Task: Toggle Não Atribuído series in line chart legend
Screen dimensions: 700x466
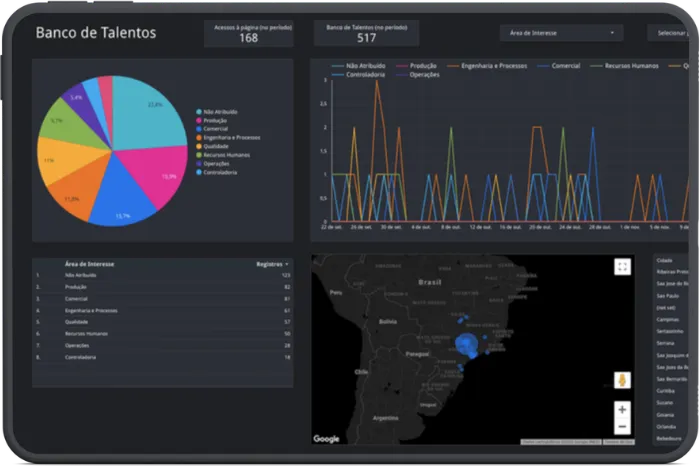Action: [x=359, y=66]
